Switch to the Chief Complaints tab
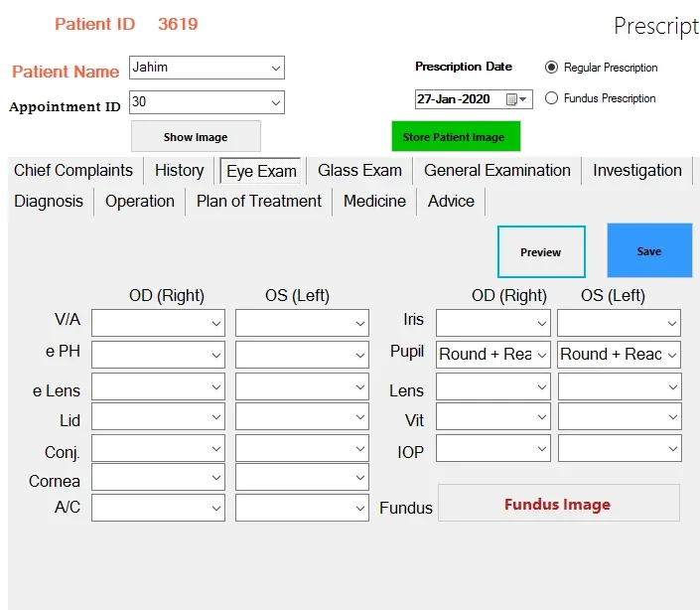 click(x=73, y=170)
